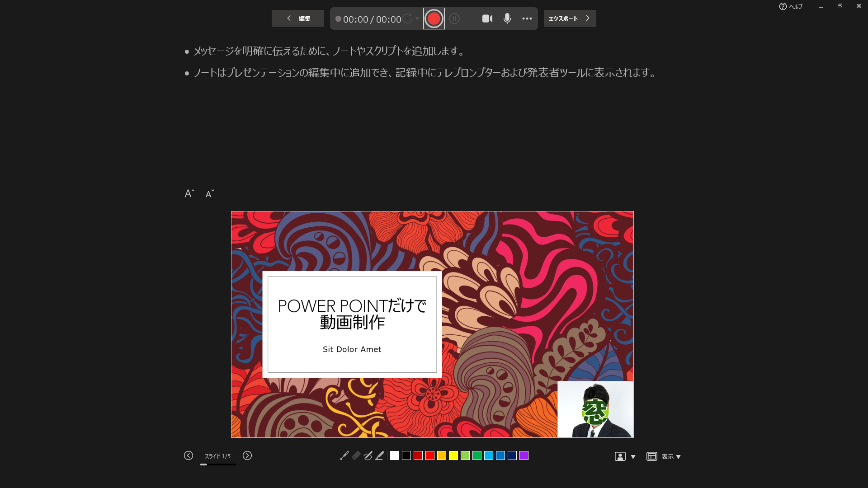The width and height of the screenshot is (868, 488).
Task: Select the laser pointer tool
Action: (x=344, y=455)
